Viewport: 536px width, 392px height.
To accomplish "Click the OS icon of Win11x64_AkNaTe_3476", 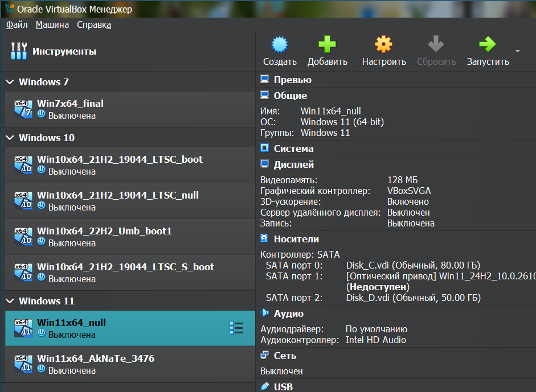I will (x=23, y=364).
